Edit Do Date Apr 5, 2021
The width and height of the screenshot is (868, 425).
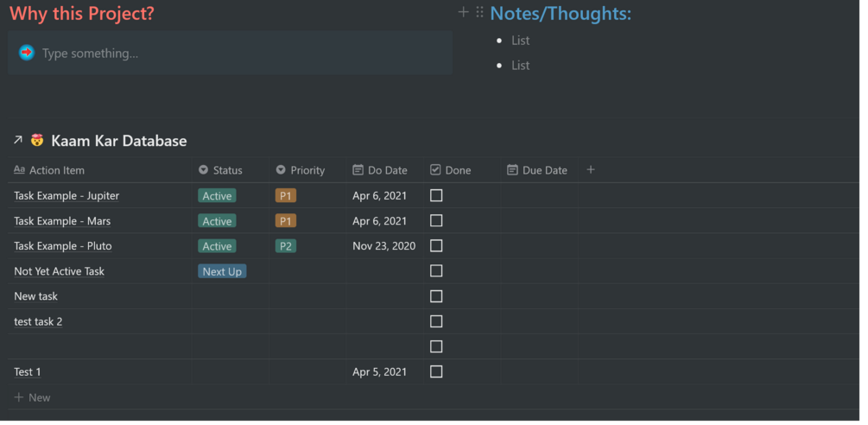(x=380, y=371)
